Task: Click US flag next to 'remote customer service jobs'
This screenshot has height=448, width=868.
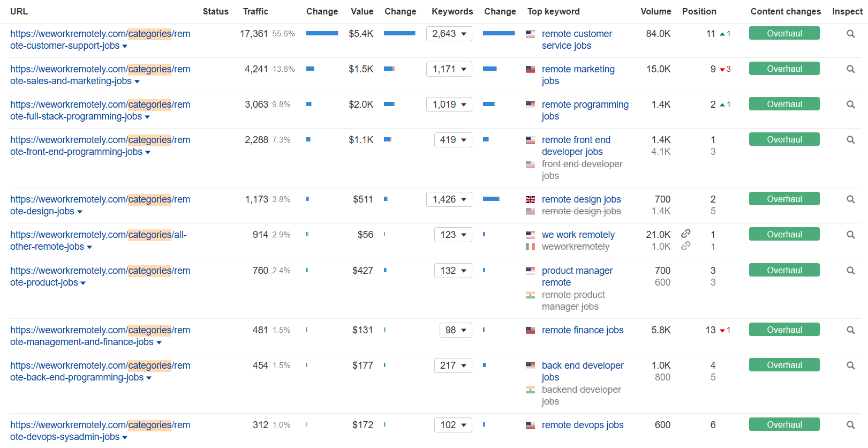Action: [x=530, y=34]
